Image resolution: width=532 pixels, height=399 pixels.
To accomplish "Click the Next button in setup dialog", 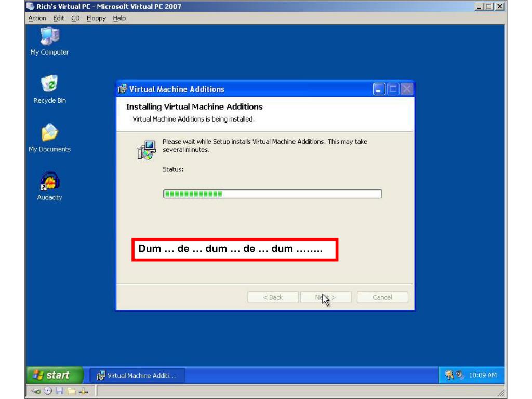I will [x=326, y=297].
